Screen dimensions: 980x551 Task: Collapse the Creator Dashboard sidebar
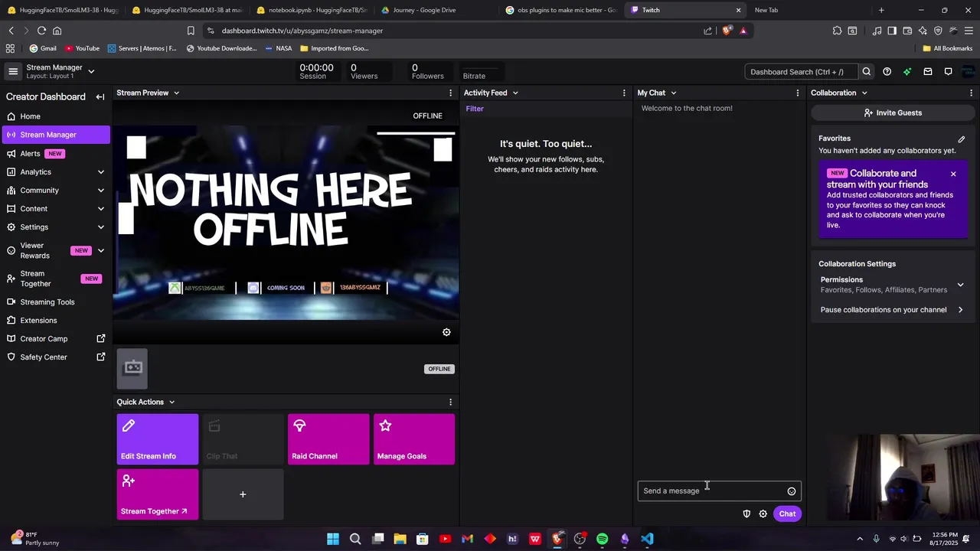click(100, 97)
